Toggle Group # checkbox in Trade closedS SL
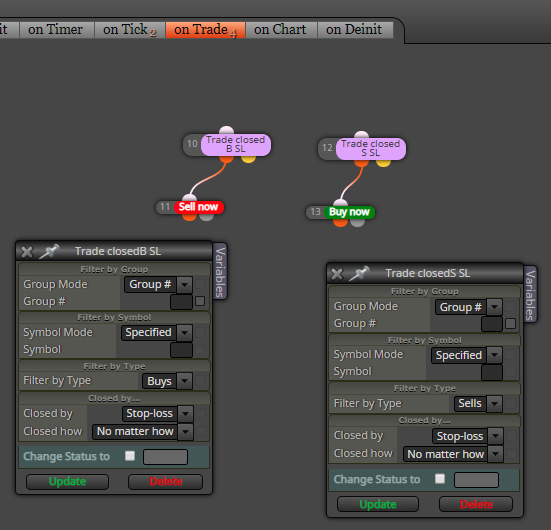The image size is (551, 530). [510, 323]
